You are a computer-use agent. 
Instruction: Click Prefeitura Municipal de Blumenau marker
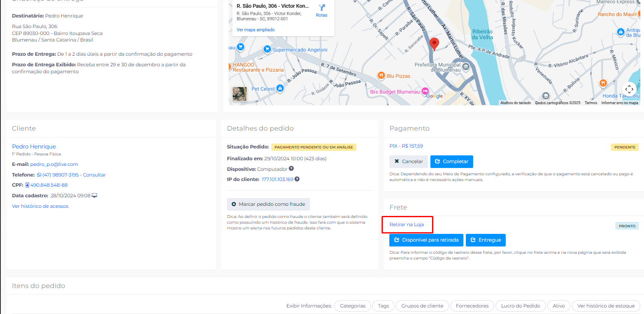tap(466, 66)
